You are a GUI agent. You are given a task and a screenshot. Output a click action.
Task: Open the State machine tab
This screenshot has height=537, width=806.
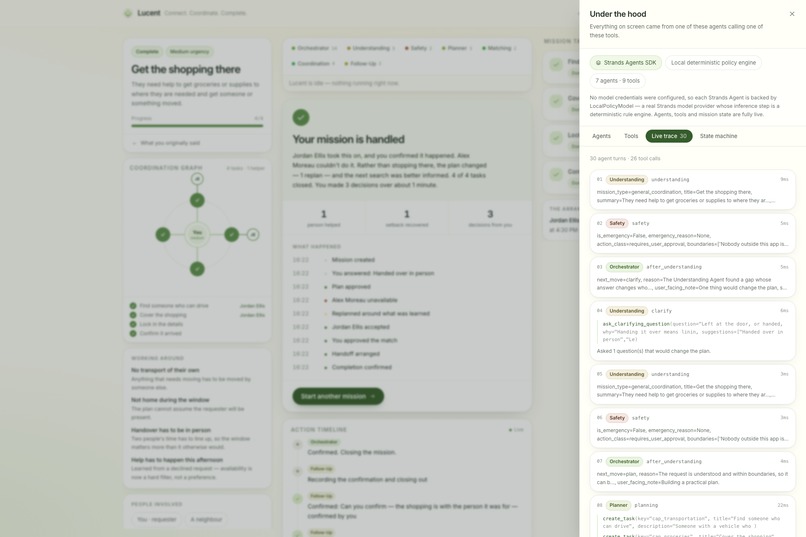pos(718,136)
